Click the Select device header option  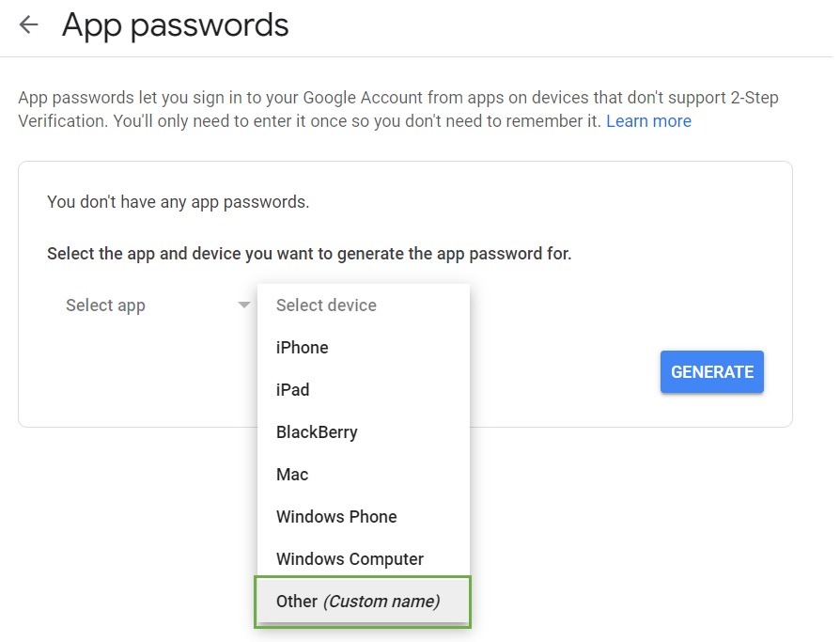coord(326,305)
